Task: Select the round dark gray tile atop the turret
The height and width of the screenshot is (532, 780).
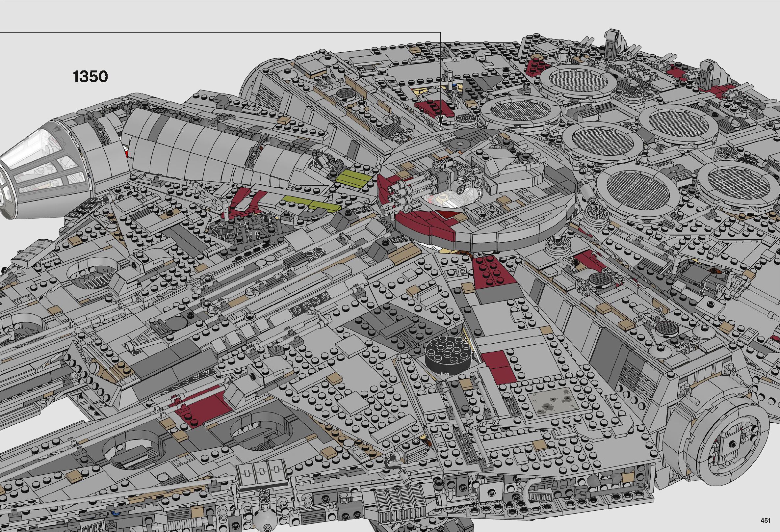Action: coord(459,145)
